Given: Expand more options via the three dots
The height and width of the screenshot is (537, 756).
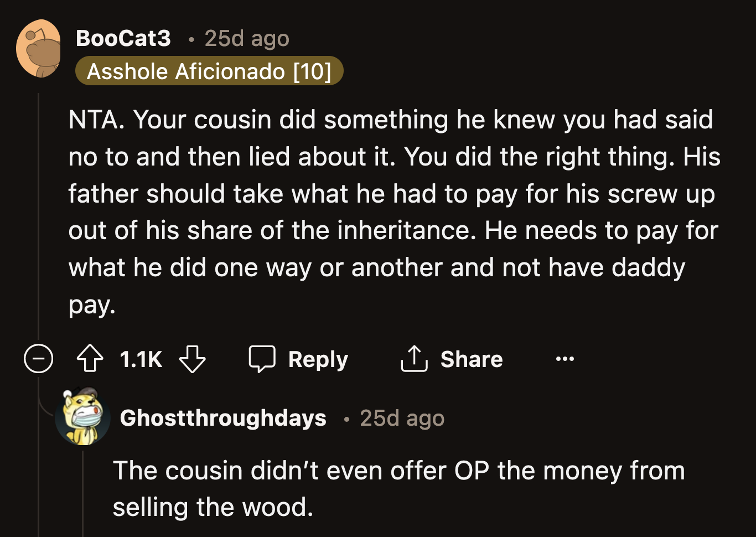Looking at the screenshot, I should [565, 359].
